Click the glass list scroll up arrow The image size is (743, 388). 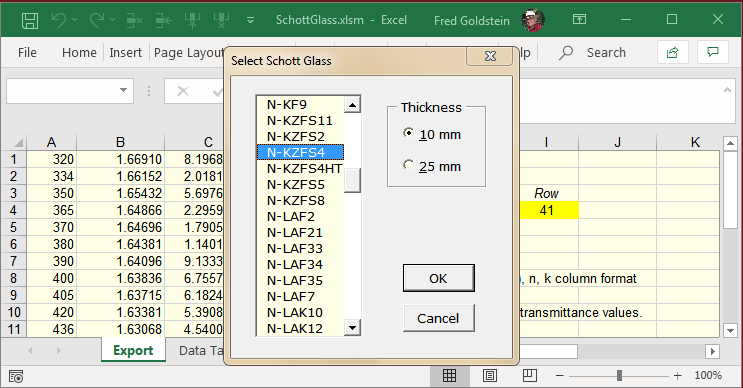[x=352, y=105]
